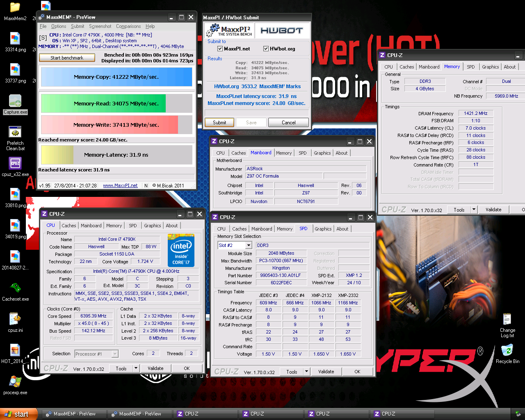Open the Processor #1 selection dropdown
This screenshot has height=420, width=525.
(x=115, y=354)
